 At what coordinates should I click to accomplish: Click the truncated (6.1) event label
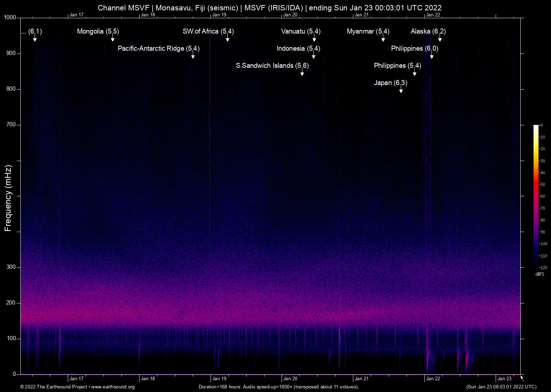(31, 31)
